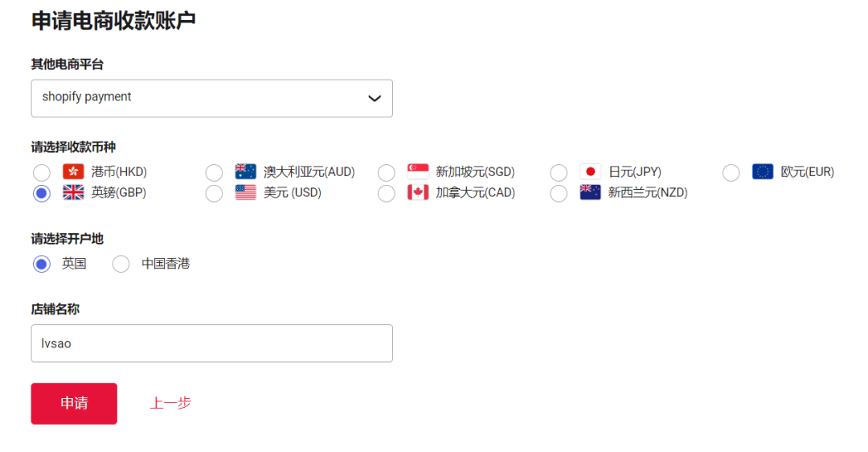Image resolution: width=868 pixels, height=452 pixels.
Task: Select 英国 as account location
Action: pos(42,264)
